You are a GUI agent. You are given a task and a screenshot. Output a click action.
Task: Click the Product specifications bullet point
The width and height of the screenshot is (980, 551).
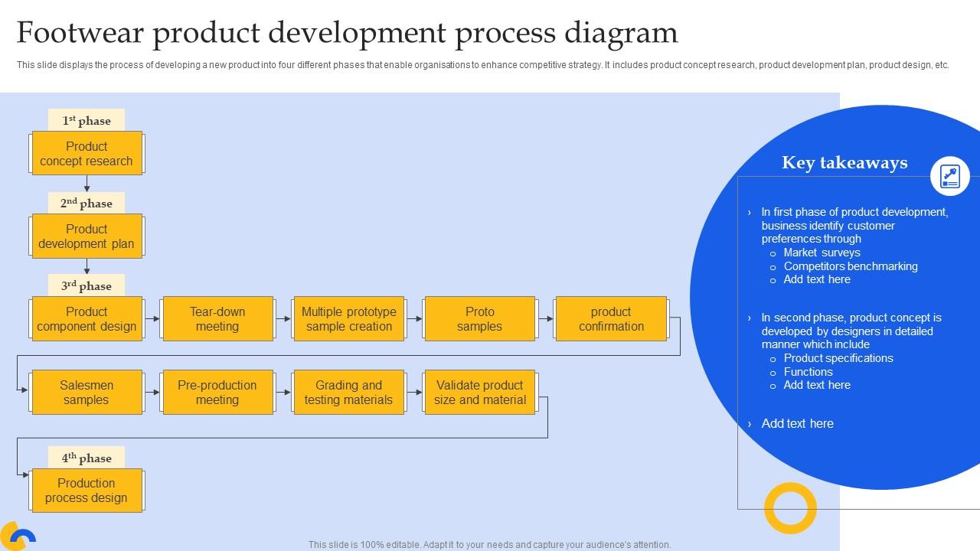(x=838, y=357)
